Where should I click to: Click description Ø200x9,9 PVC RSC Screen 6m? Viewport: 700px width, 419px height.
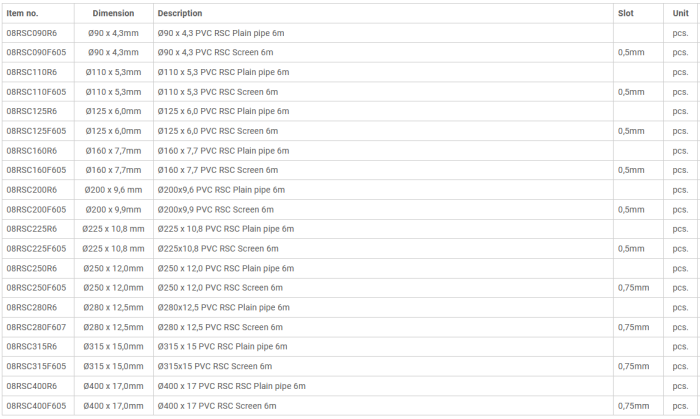(x=215, y=210)
